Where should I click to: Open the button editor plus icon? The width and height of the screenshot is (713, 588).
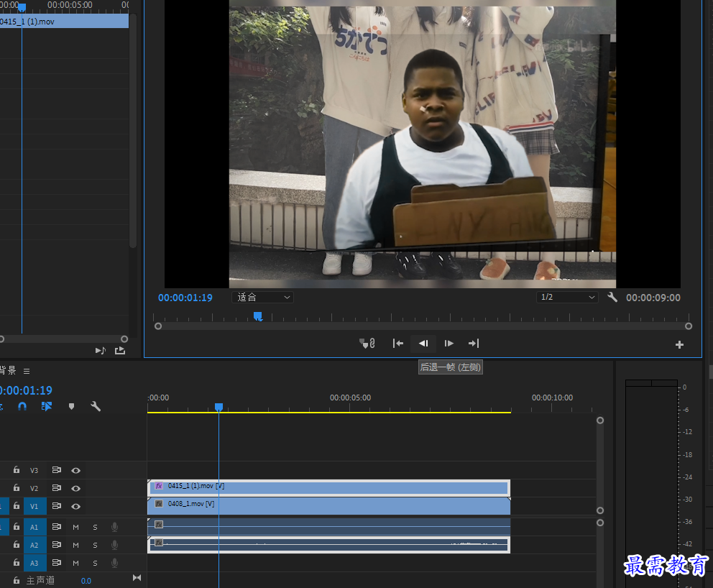pos(679,345)
